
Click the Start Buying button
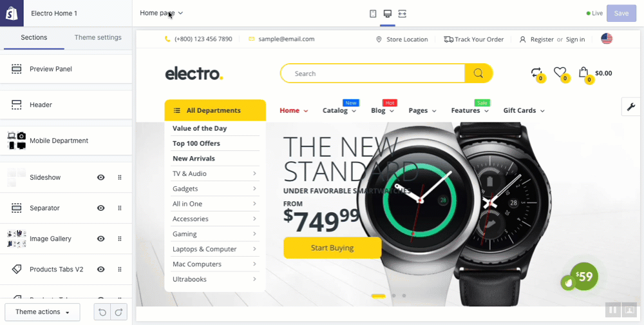coord(332,248)
